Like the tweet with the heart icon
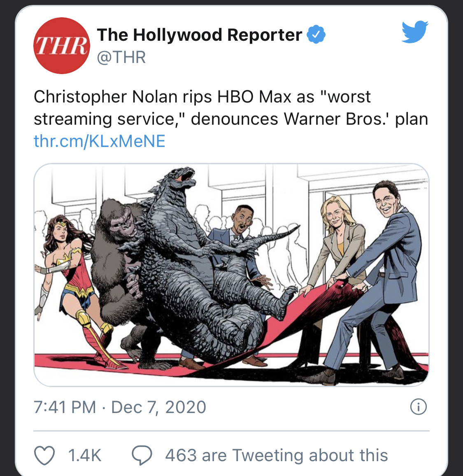This screenshot has height=476, width=463. (x=44, y=455)
